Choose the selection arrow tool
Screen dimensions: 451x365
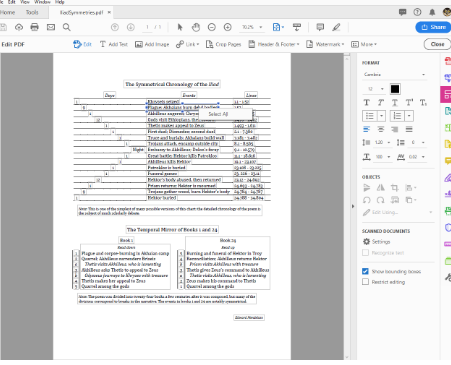click(x=180, y=27)
